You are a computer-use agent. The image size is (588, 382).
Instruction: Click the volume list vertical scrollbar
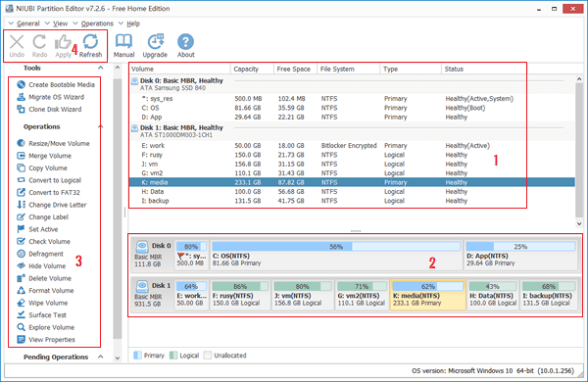coord(579,150)
